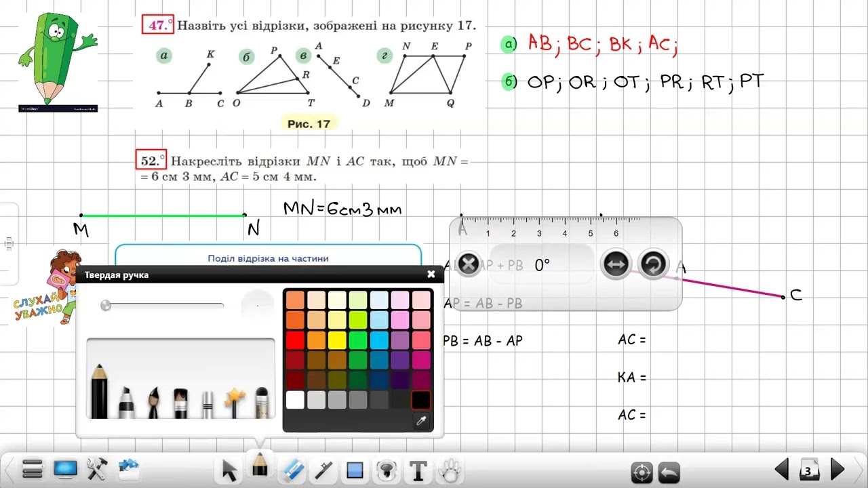
Task: Choose the paint brush pen type
Action: (180, 403)
